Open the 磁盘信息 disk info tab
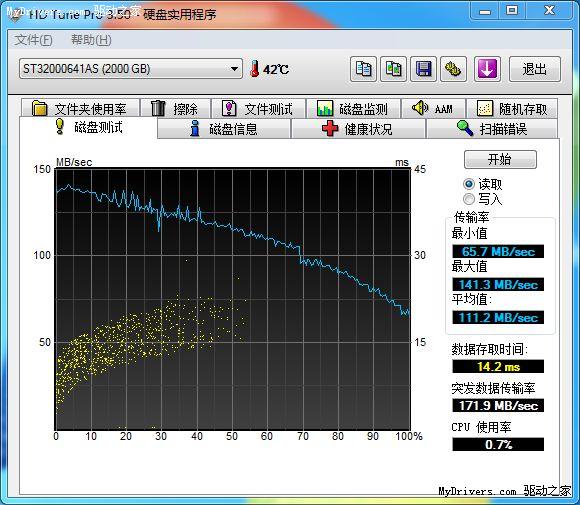580x505 pixels. point(224,129)
